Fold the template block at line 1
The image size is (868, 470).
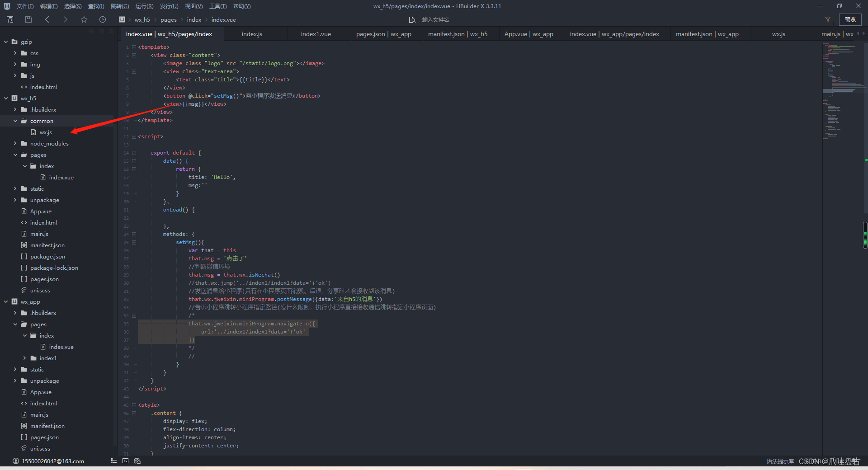coord(134,47)
